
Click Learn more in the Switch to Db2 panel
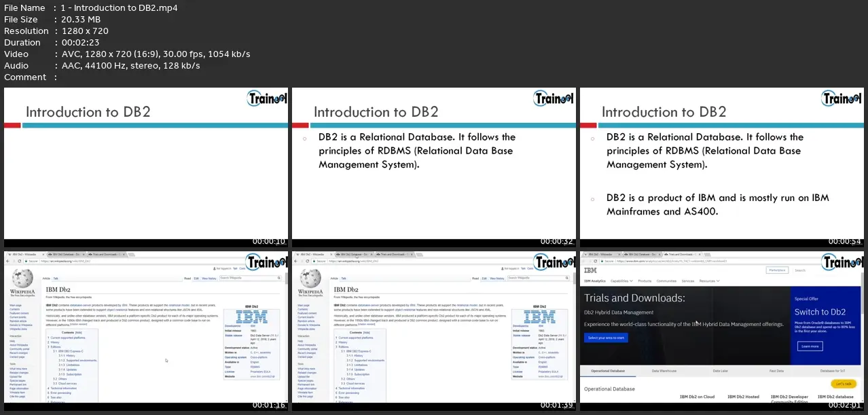pyautogui.click(x=810, y=346)
